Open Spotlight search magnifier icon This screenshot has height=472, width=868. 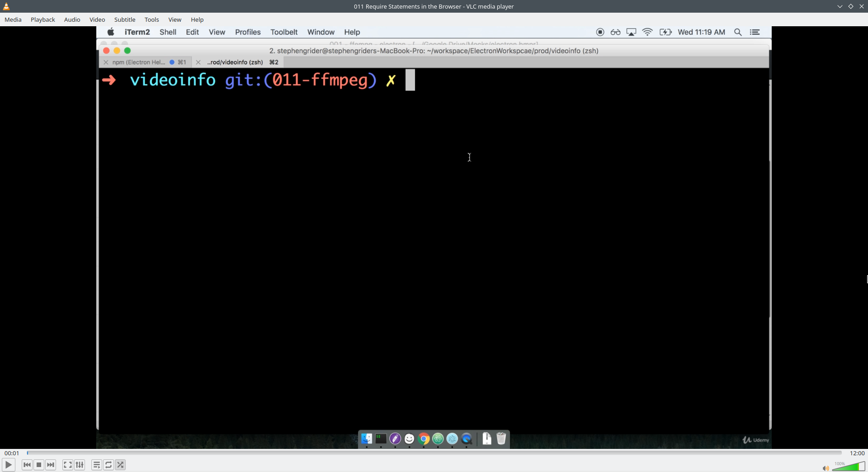point(738,32)
